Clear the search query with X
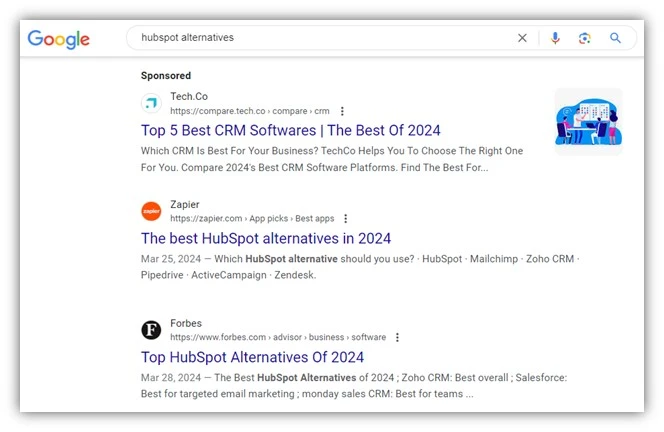Viewport: 664px width, 432px height. [522, 38]
